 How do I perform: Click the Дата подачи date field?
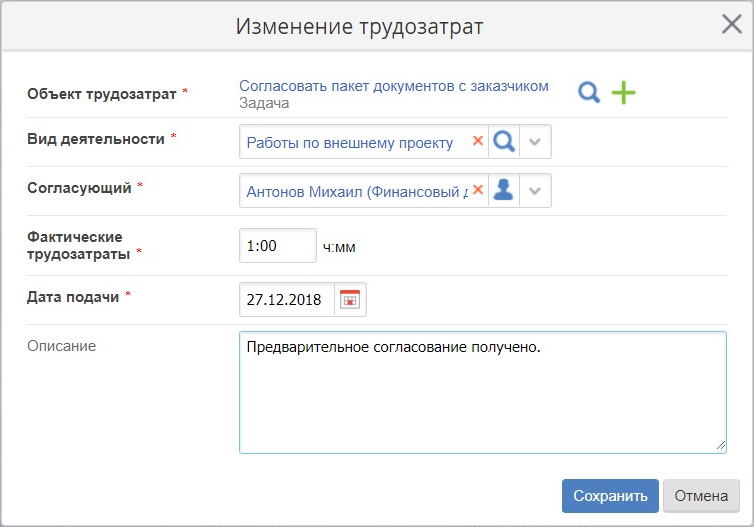coord(286,299)
